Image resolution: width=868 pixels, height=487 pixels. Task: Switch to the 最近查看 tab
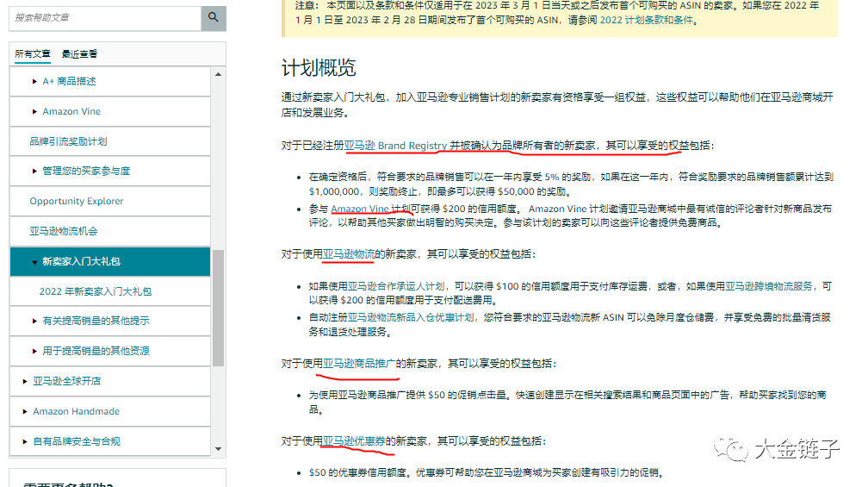pos(79,53)
